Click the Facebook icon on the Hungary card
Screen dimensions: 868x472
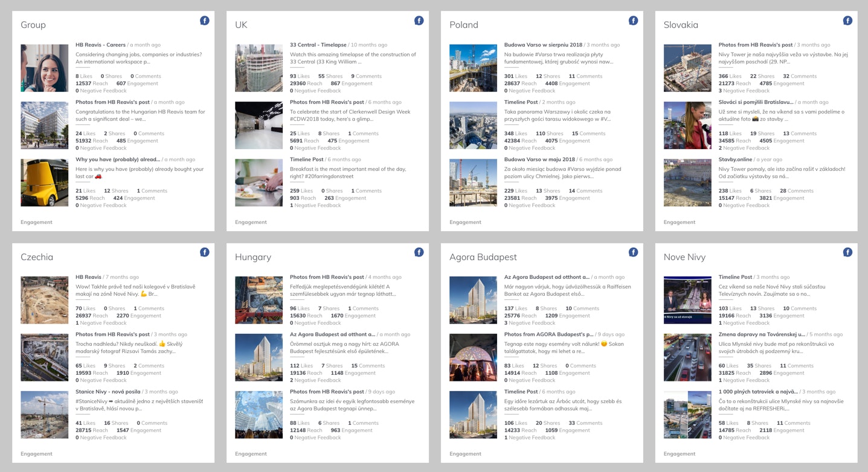[x=419, y=252]
